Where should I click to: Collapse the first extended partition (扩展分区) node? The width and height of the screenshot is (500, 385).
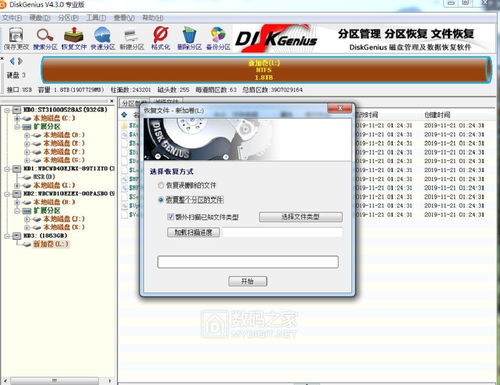pyautogui.click(x=17, y=127)
